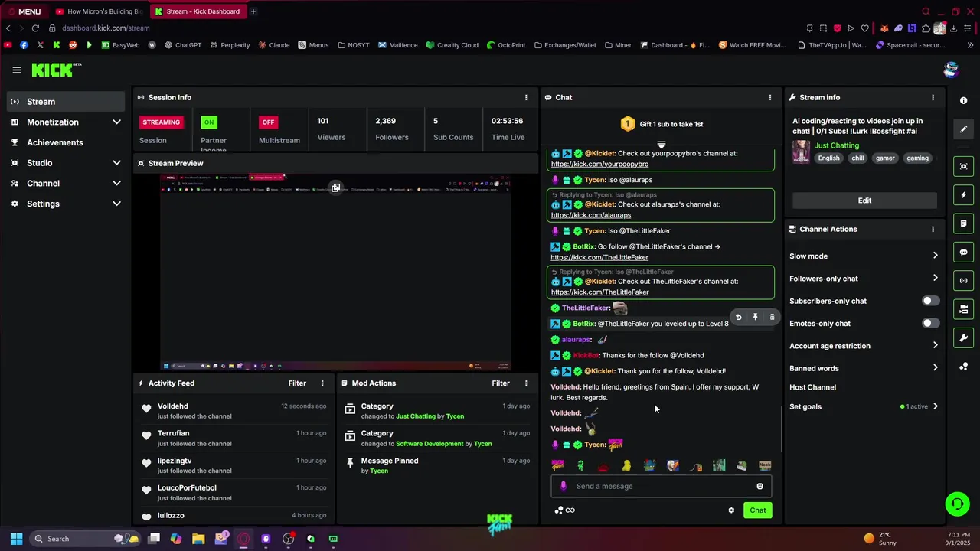The width and height of the screenshot is (980, 551).
Task: Select the yellow duck emote in the quick emote row
Action: (x=626, y=465)
